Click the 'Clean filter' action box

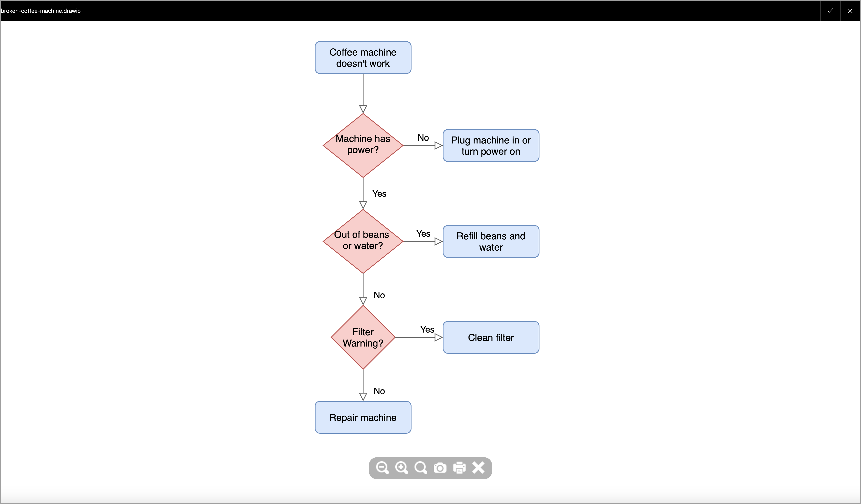point(491,337)
